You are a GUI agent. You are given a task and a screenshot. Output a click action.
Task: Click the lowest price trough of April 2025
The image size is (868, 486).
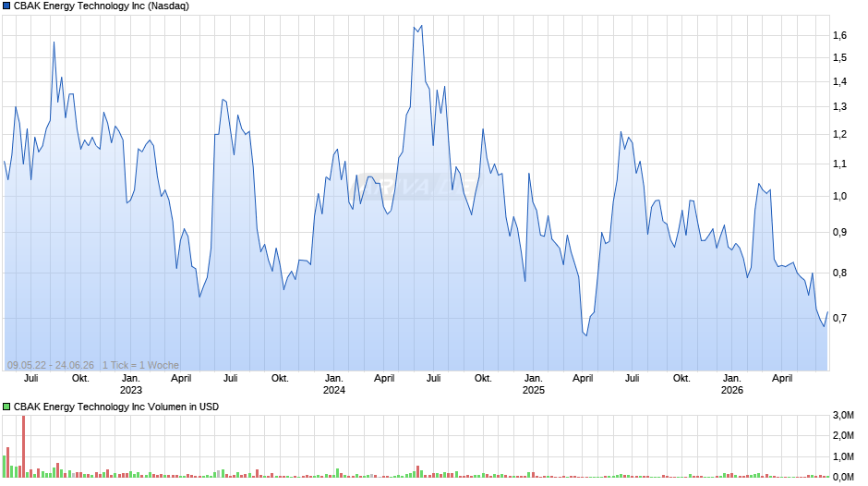point(586,335)
